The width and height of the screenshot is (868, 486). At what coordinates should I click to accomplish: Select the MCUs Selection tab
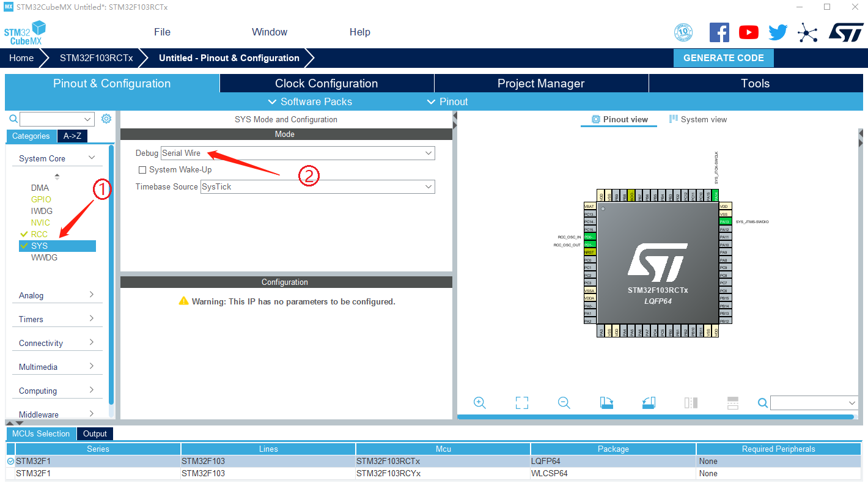click(41, 433)
